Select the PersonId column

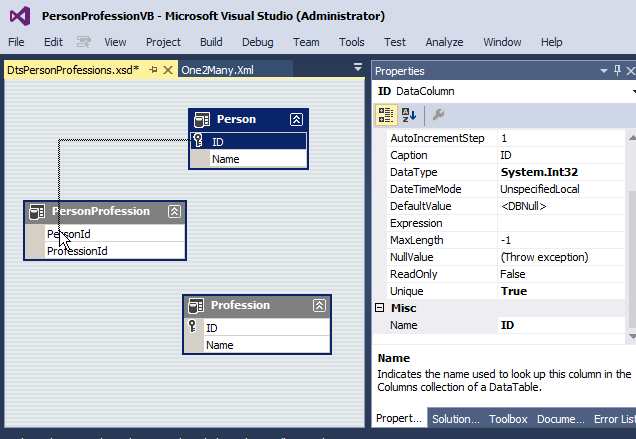click(105, 234)
